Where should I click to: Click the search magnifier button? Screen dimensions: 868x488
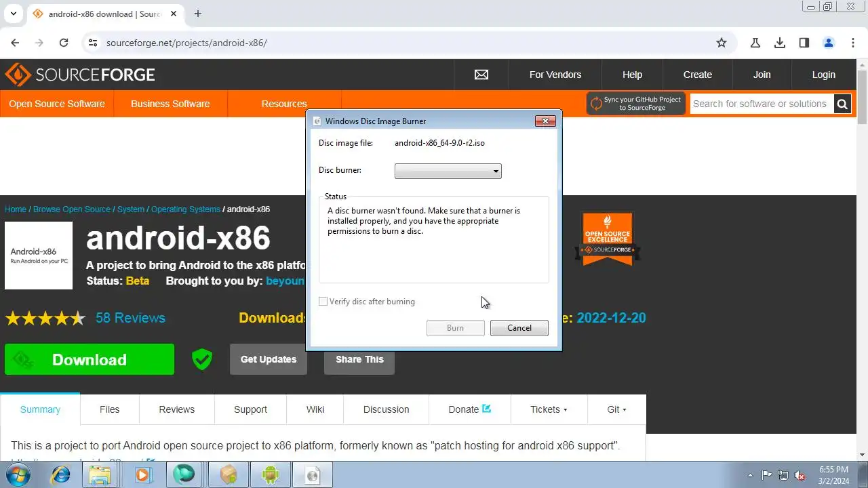[842, 104]
